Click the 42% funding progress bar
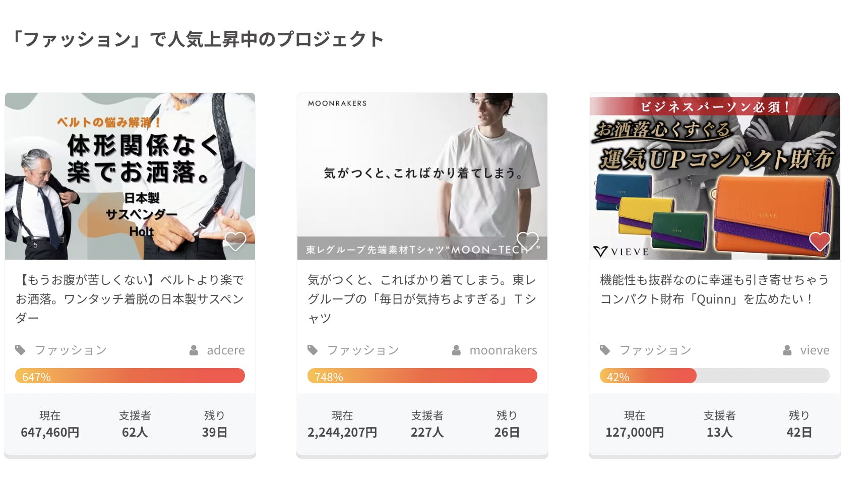868x480 pixels. pyautogui.click(x=714, y=376)
